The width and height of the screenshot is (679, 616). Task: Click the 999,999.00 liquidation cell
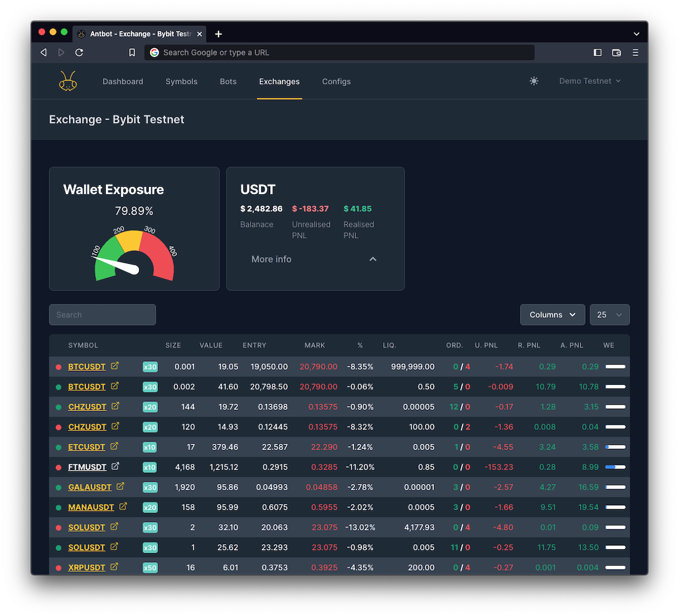click(x=413, y=367)
